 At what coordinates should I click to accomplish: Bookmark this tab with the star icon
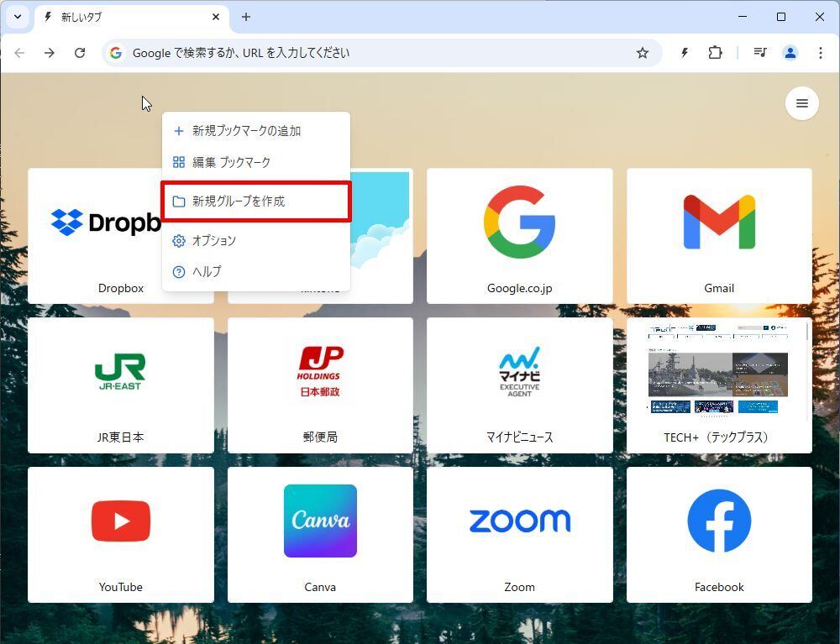(x=643, y=52)
